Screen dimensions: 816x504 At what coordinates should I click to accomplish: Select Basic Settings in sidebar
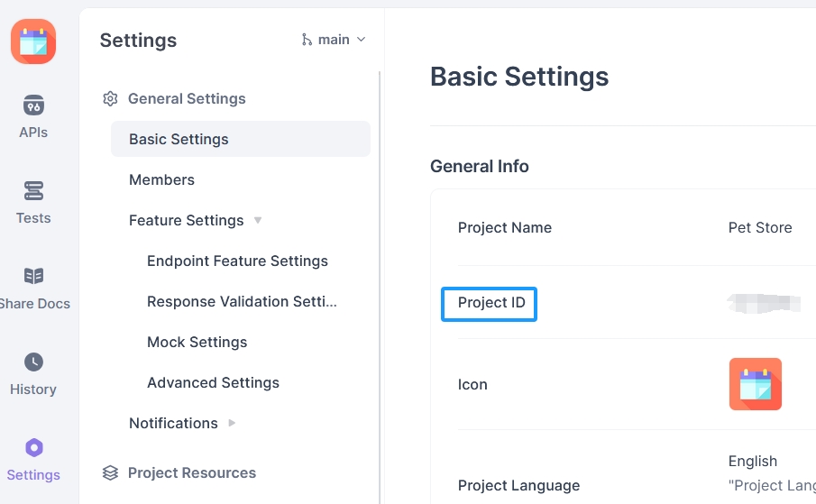[x=179, y=139]
